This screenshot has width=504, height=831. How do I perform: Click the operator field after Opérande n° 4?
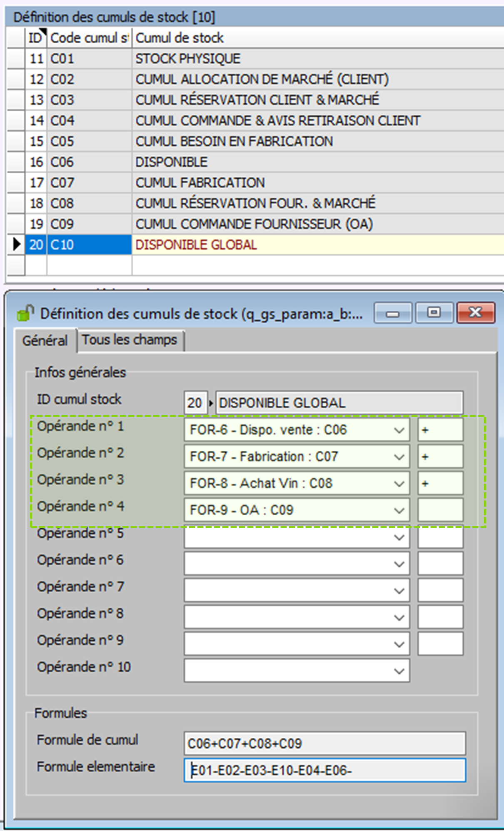(x=440, y=510)
